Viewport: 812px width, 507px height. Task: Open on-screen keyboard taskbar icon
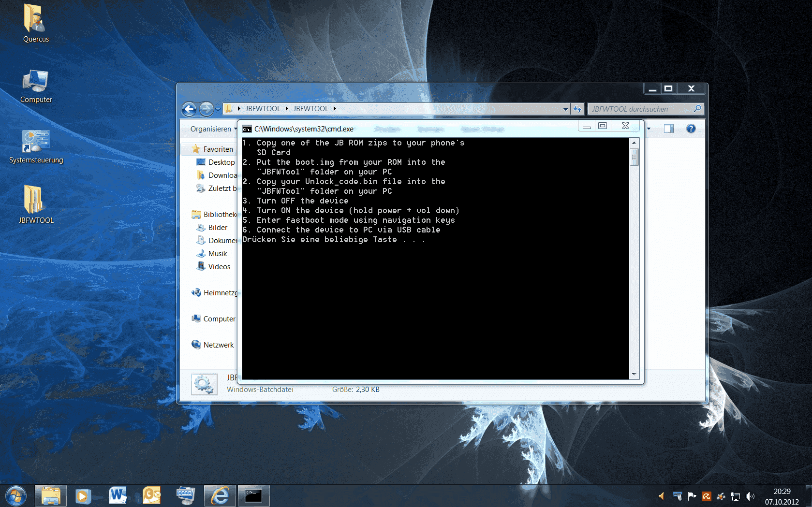click(185, 496)
